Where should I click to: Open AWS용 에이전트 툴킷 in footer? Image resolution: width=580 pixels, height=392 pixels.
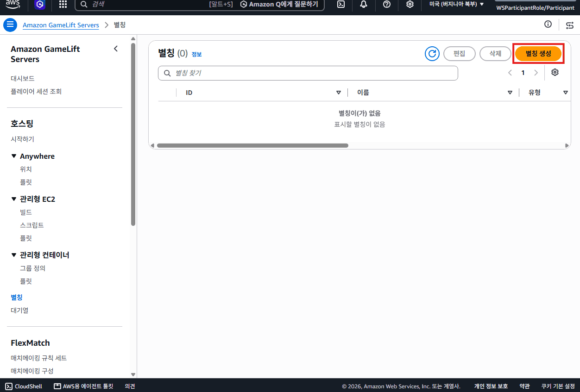coord(83,386)
